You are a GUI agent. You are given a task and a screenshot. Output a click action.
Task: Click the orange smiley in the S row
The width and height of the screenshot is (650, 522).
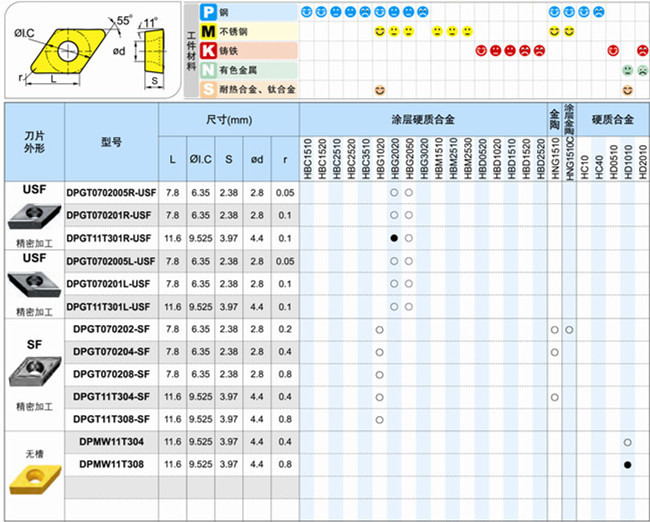point(380,90)
